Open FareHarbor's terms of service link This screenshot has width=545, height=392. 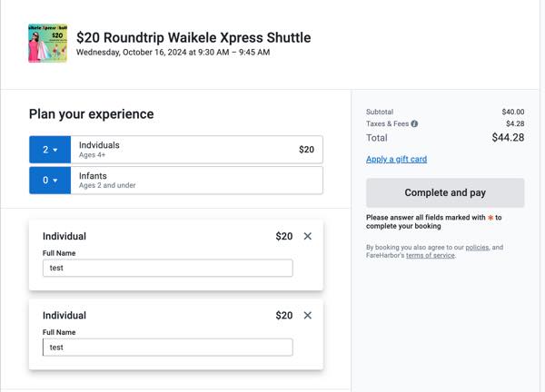[431, 256]
